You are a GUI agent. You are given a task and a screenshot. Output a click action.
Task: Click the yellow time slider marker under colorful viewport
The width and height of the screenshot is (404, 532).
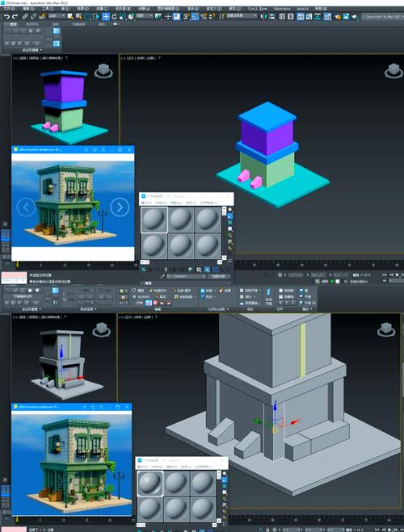click(x=18, y=265)
